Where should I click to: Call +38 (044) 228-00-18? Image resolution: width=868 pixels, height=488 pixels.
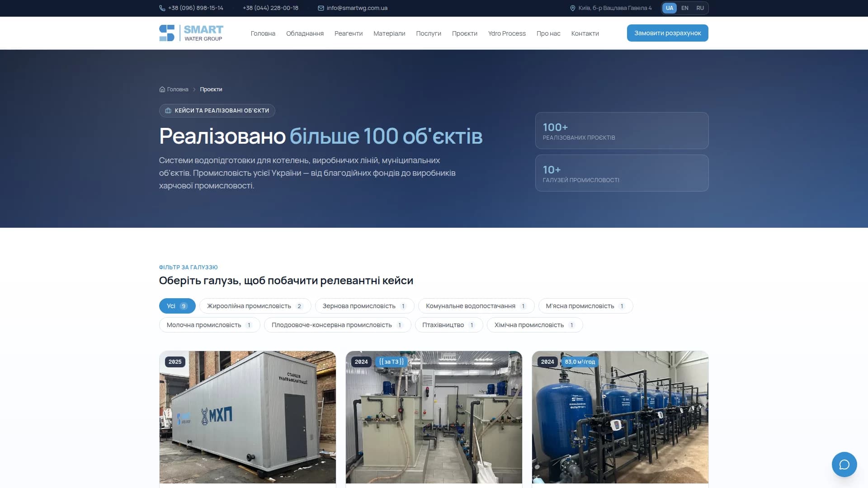point(270,8)
